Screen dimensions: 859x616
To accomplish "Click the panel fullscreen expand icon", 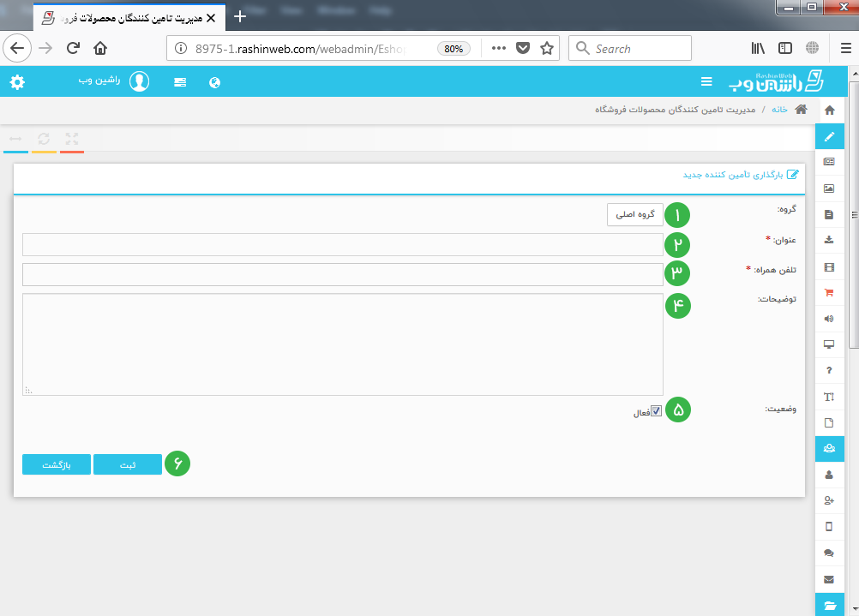I will point(72,139).
